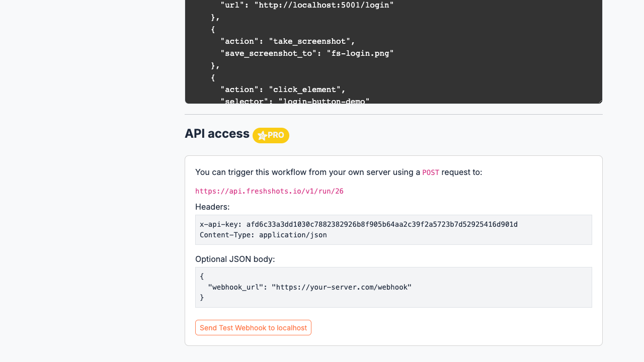This screenshot has height=362, width=644.
Task: Click the closing brace in JSON body block
Action: point(202,298)
